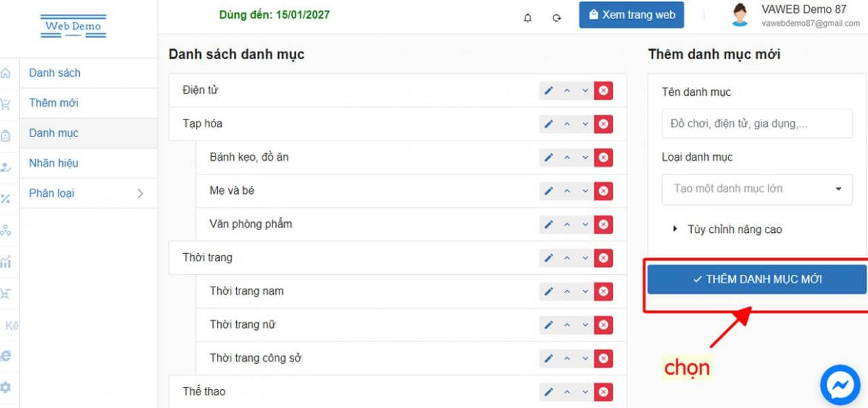Open the shopping cart sidebar icon
Screen dimensions: 868x408
coord(6,104)
